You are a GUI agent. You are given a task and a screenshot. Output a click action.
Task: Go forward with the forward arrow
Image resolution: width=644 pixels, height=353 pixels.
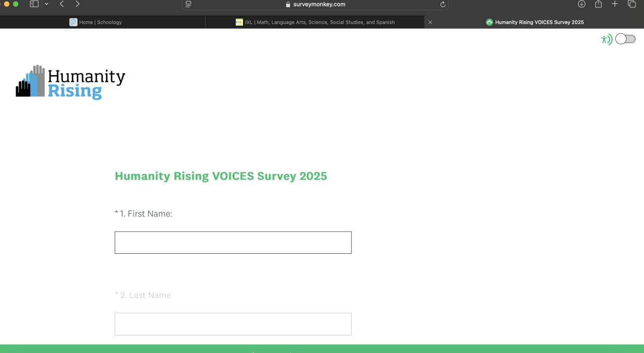(x=77, y=4)
